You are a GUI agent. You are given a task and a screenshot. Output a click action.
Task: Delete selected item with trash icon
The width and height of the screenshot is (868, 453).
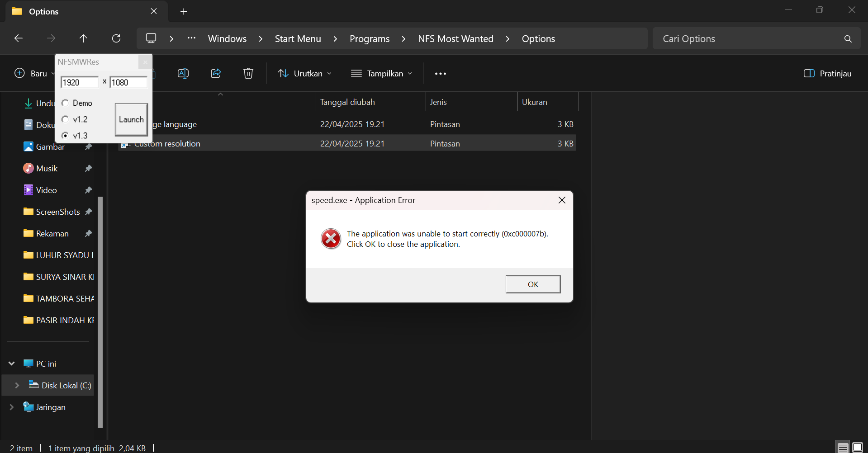248,73
